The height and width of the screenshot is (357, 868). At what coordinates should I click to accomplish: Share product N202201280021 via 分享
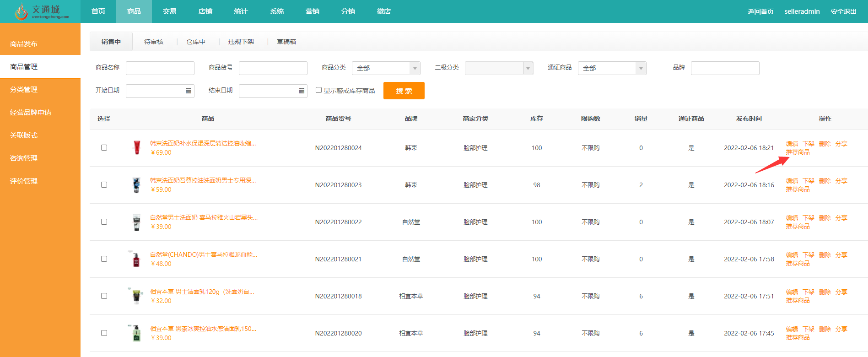pyautogui.click(x=841, y=255)
